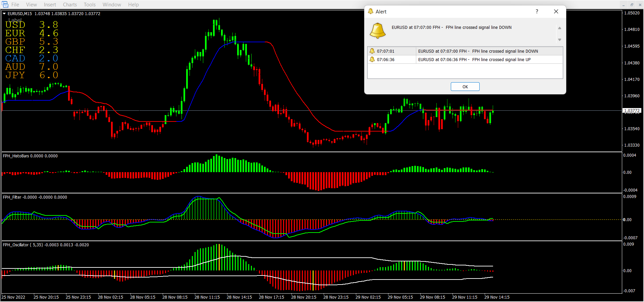Viewport: 644px width, 302px height.
Task: Open the Charts menu
Action: pos(70,5)
